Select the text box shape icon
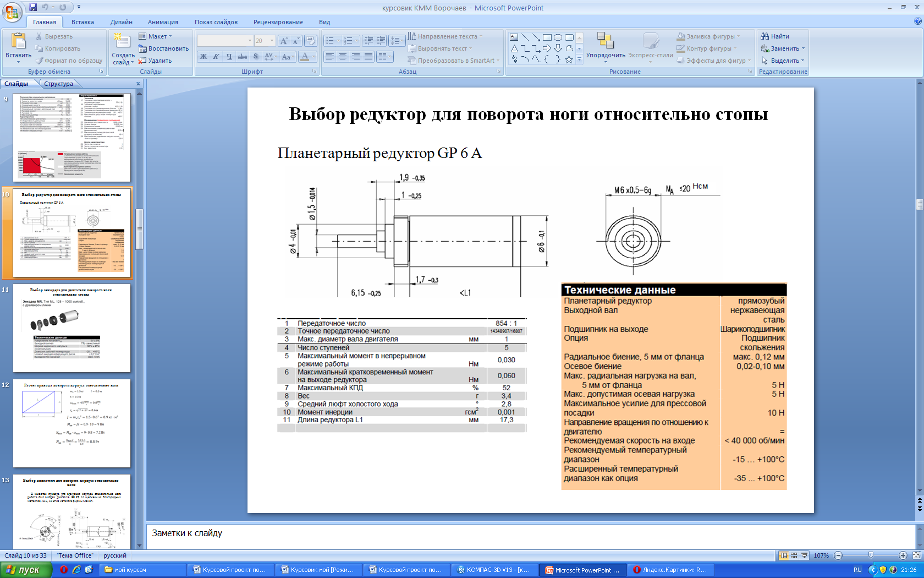 click(514, 37)
